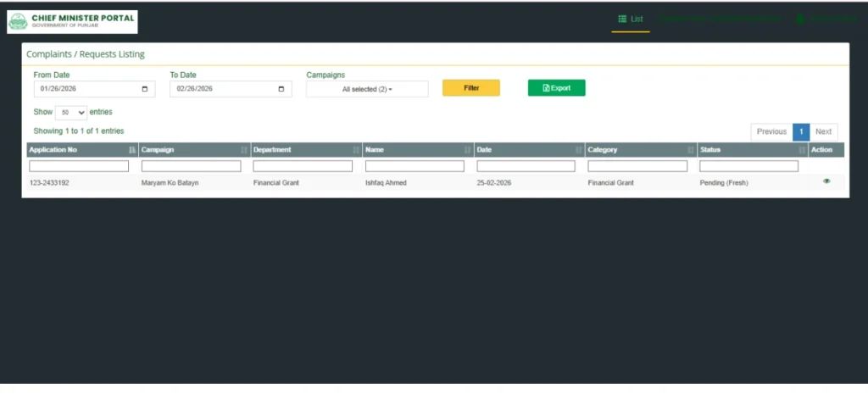The image size is (868, 400).
Task: Sort table by Name column
Action: click(418, 150)
